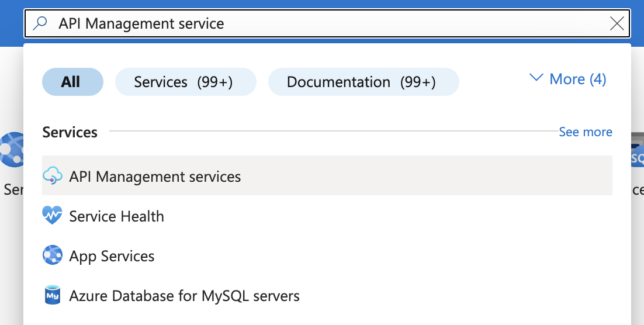Image resolution: width=644 pixels, height=325 pixels.
Task: Open the API Management services result
Action: pos(155,177)
